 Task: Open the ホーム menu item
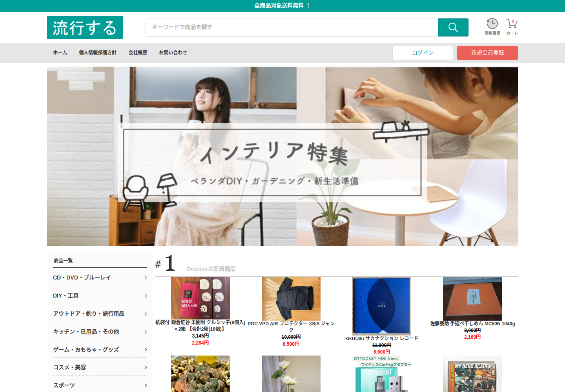[60, 53]
